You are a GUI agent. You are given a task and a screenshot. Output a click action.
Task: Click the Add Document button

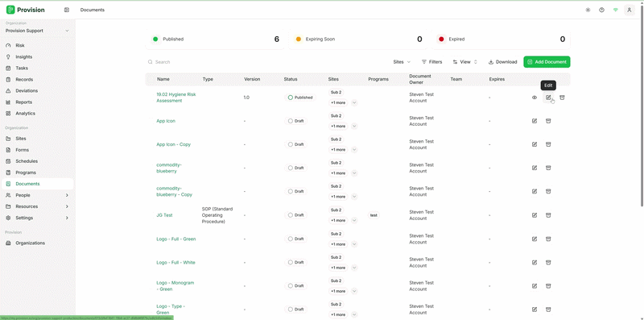547,62
